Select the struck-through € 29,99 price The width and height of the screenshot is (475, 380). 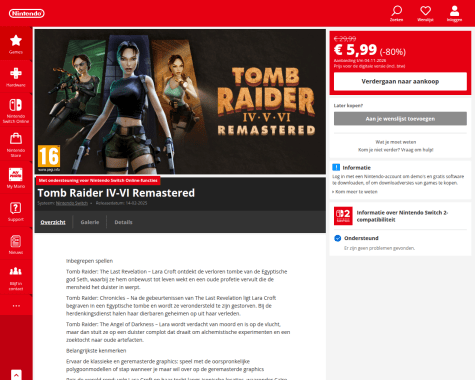pos(345,38)
